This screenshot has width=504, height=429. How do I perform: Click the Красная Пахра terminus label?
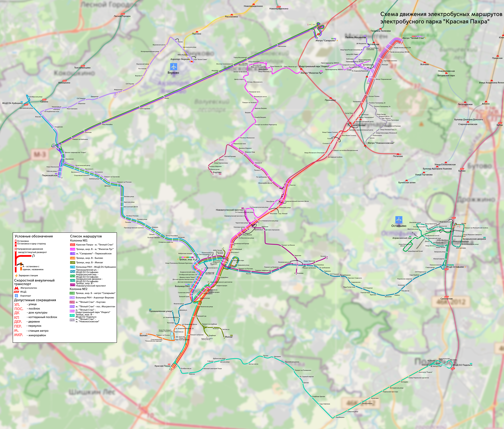pos(162,366)
